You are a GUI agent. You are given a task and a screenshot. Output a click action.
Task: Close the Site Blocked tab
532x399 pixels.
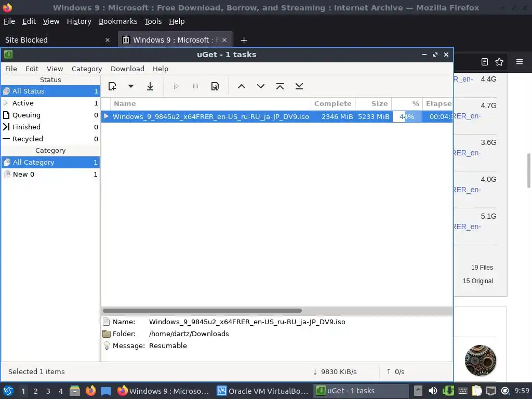(x=108, y=40)
